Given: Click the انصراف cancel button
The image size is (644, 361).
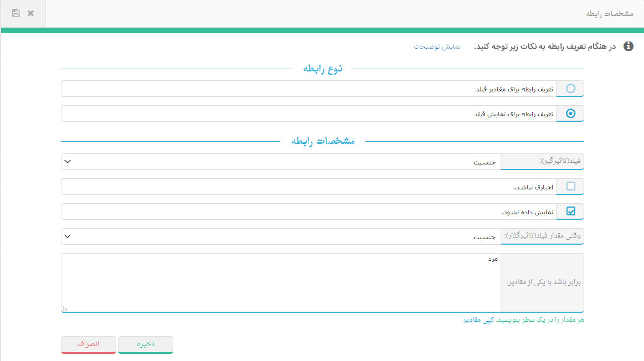Looking at the screenshot, I should [x=88, y=344].
